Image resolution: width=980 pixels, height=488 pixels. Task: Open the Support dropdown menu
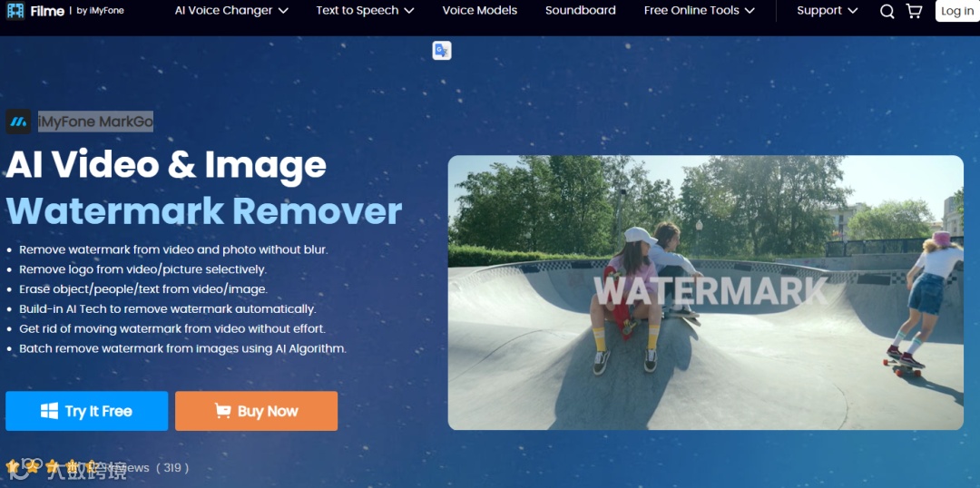[x=828, y=11]
